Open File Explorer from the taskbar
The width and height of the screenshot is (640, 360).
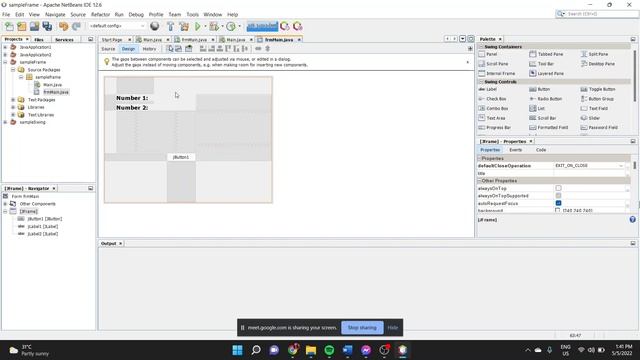coord(311,350)
